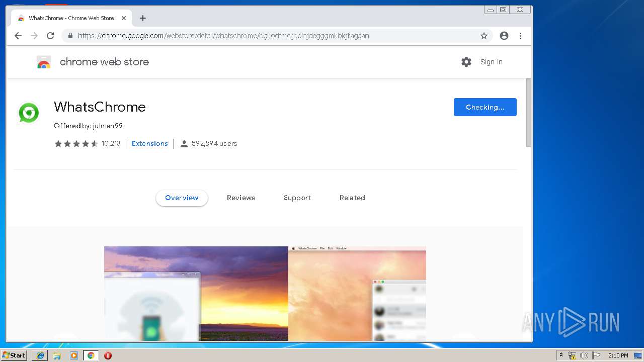Screen dimensions: 644x362
Task: Click the Show desktop button
Action: [x=638, y=355]
